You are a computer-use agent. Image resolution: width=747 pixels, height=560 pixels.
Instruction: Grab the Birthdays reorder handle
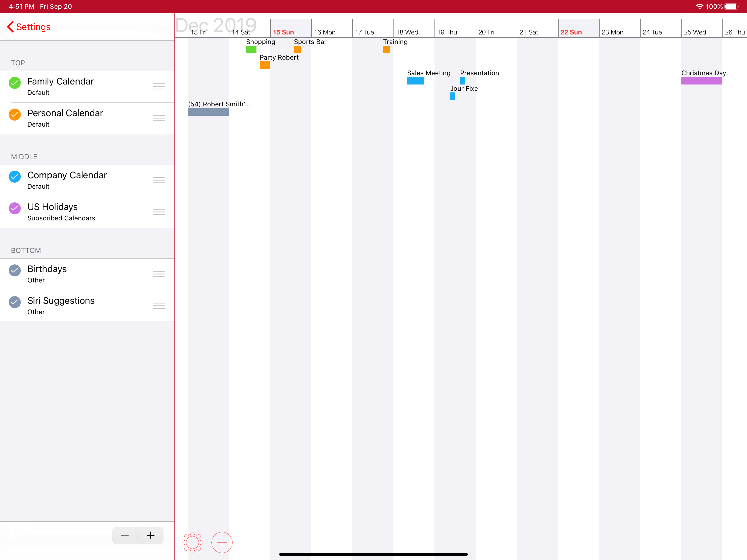coord(159,274)
